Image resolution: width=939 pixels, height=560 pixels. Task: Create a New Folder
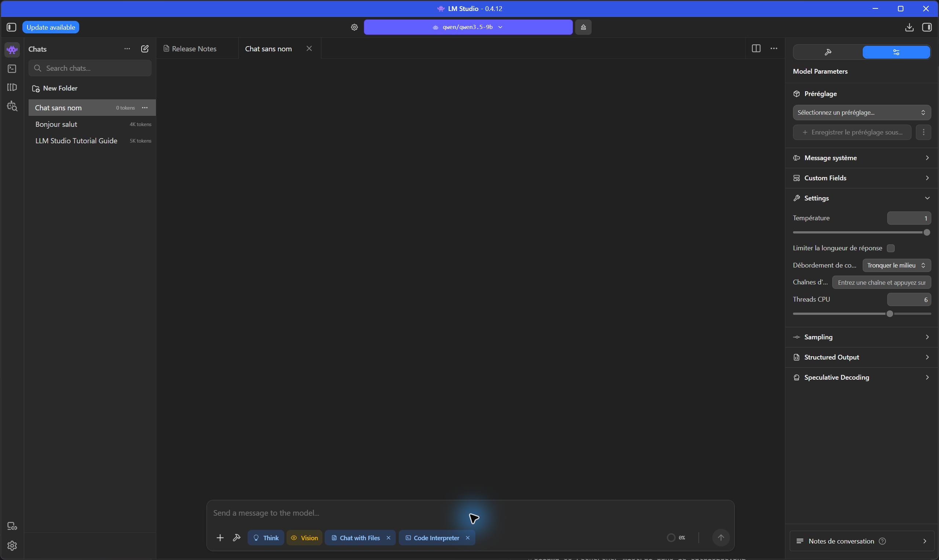pyautogui.click(x=55, y=88)
